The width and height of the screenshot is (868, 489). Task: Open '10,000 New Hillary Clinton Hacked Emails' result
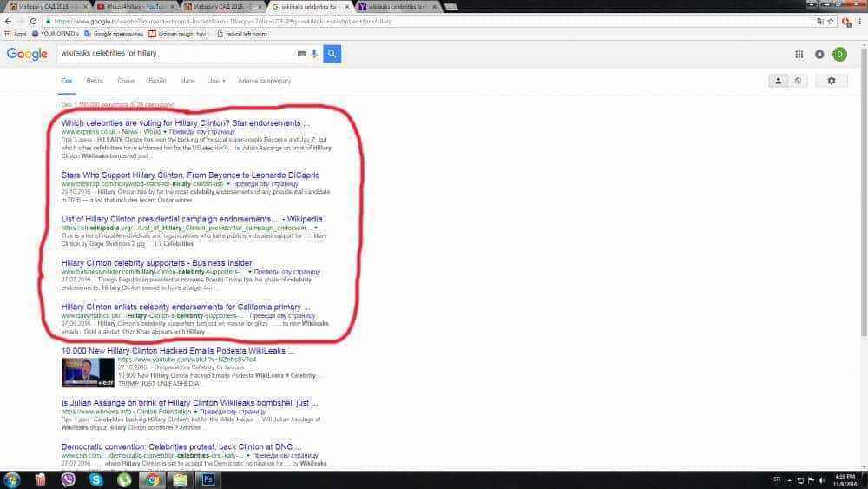click(x=178, y=351)
